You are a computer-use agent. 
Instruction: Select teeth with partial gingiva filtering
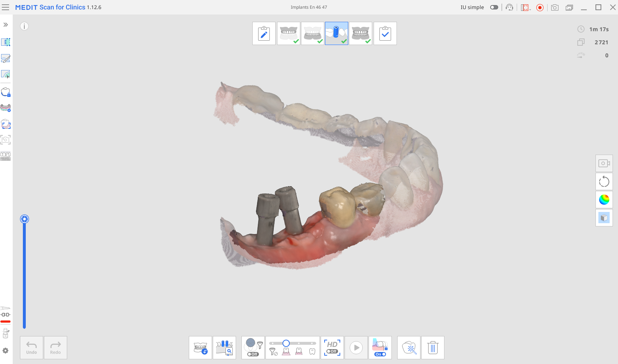pos(299,351)
